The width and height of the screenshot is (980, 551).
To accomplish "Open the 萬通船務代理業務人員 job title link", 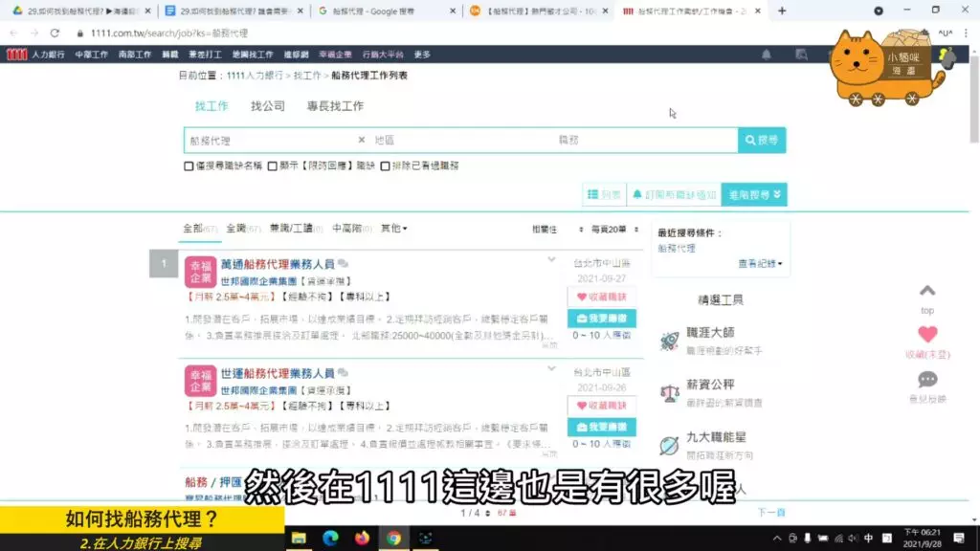I will tap(278, 264).
